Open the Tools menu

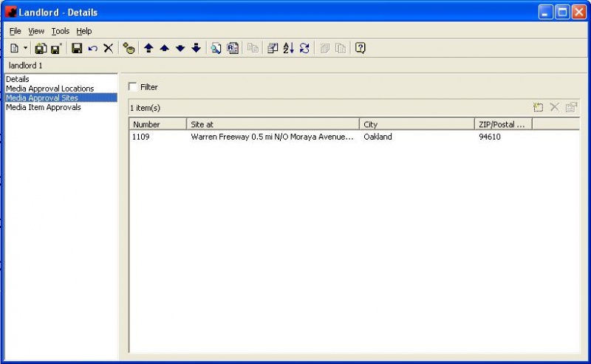click(x=61, y=31)
